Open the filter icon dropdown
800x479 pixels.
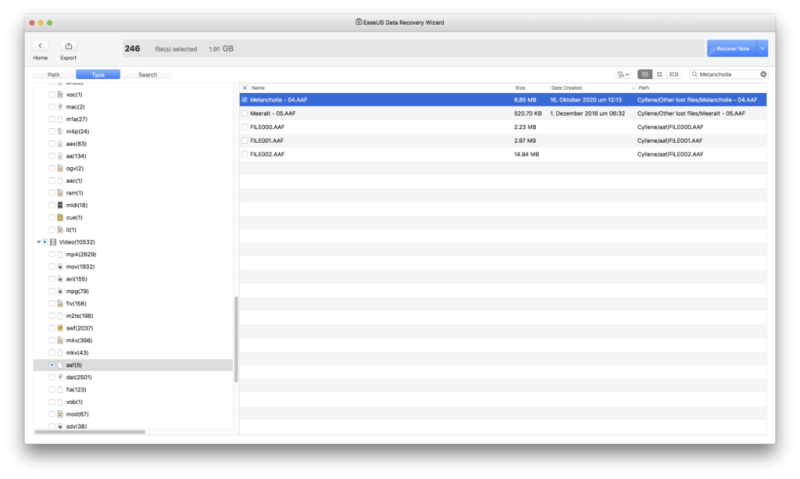pyautogui.click(x=623, y=74)
